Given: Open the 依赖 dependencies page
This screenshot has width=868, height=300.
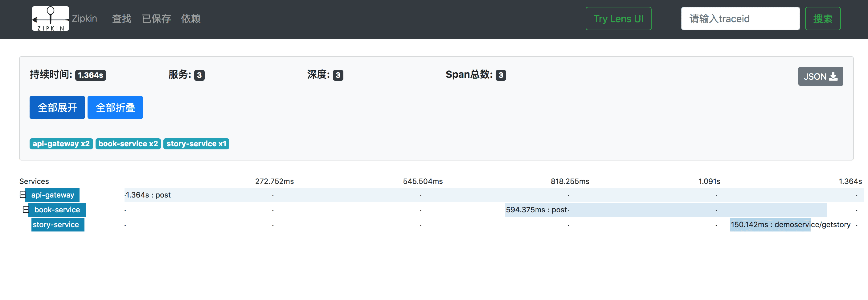Looking at the screenshot, I should 191,19.
